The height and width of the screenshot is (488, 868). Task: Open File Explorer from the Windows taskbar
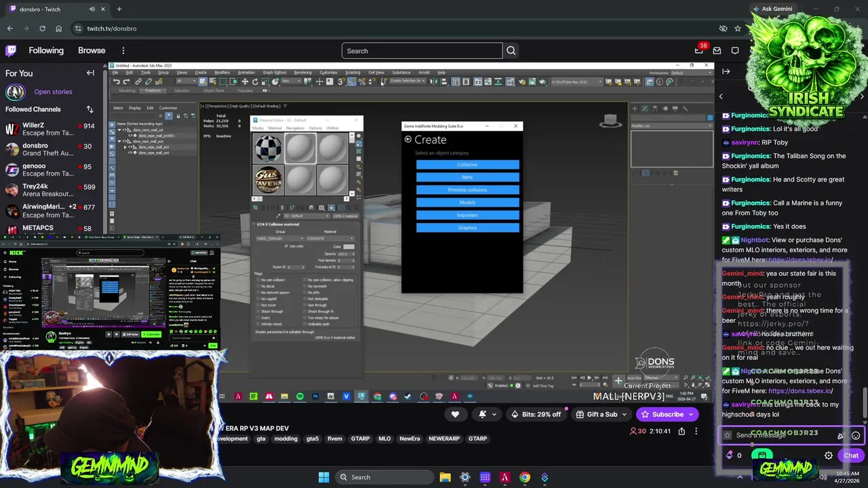445,477
